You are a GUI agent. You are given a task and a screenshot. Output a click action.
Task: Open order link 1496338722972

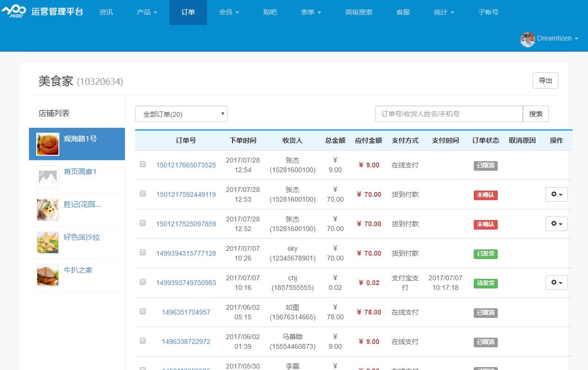pos(186,342)
